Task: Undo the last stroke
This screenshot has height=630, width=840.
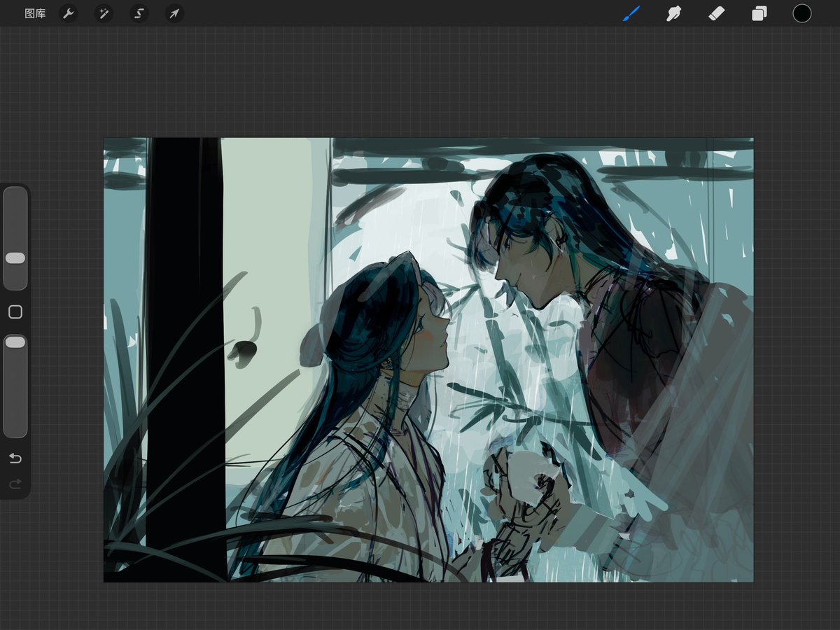Action: point(15,458)
